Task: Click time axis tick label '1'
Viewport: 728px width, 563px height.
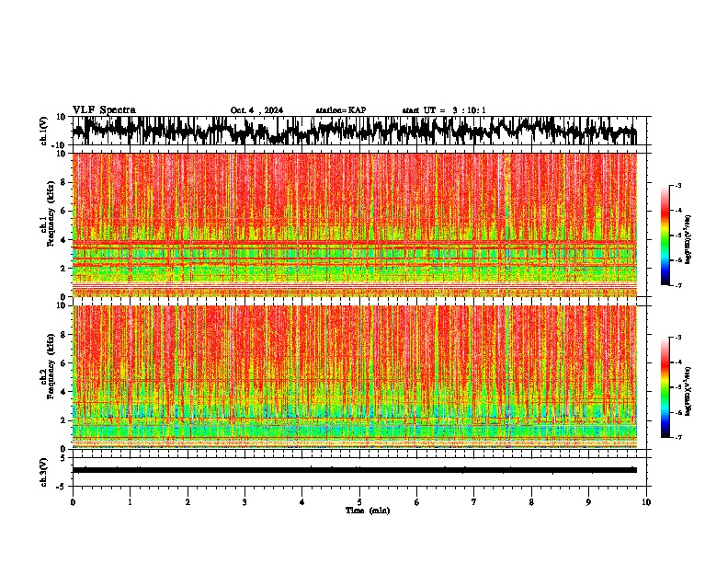Action: 130,502
